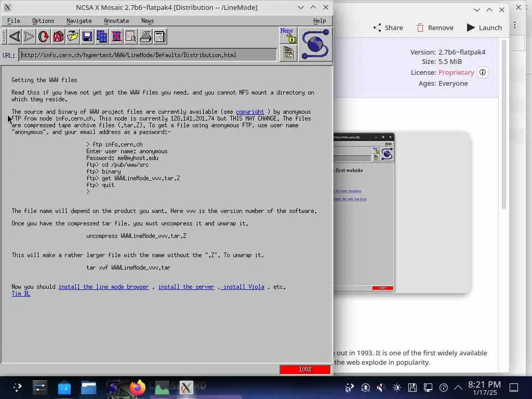Viewport: 532px width, 399px height.
Task: Click Launch in the software center window
Action: point(484,28)
